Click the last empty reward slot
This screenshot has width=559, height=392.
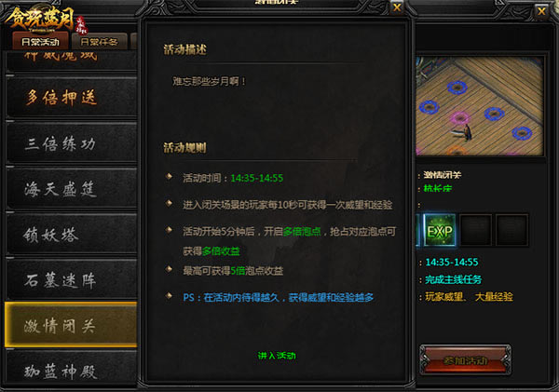pos(511,230)
